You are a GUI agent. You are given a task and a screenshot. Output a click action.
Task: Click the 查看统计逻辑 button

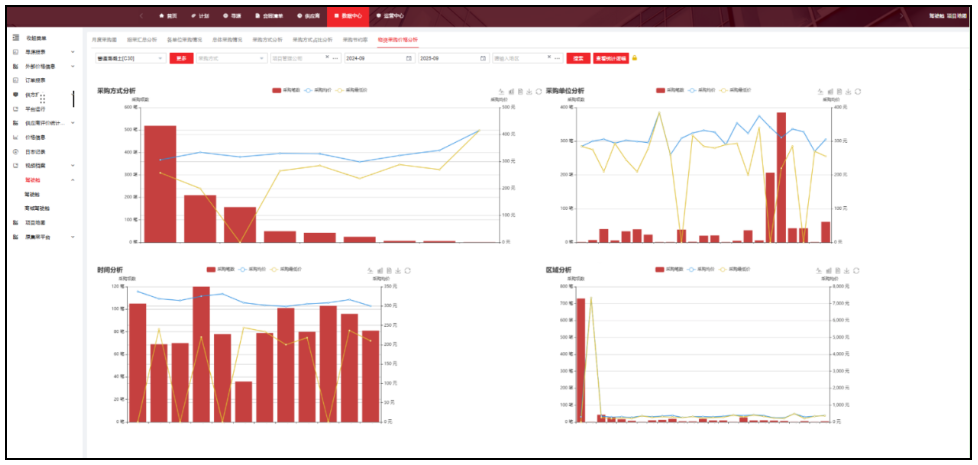click(x=611, y=58)
